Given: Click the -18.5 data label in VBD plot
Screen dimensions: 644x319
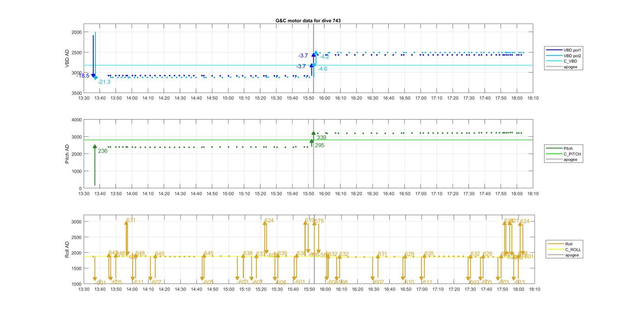Looking at the screenshot, I should 83,76.
